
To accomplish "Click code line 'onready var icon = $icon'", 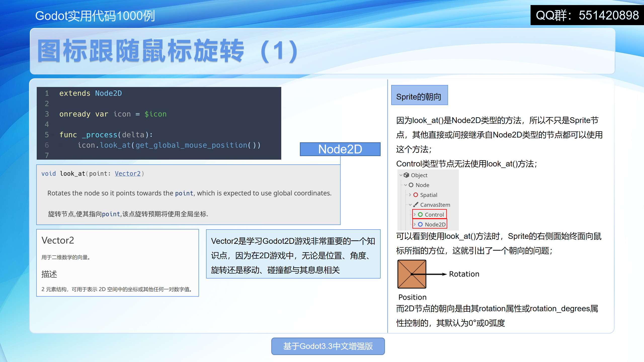I will [x=113, y=114].
